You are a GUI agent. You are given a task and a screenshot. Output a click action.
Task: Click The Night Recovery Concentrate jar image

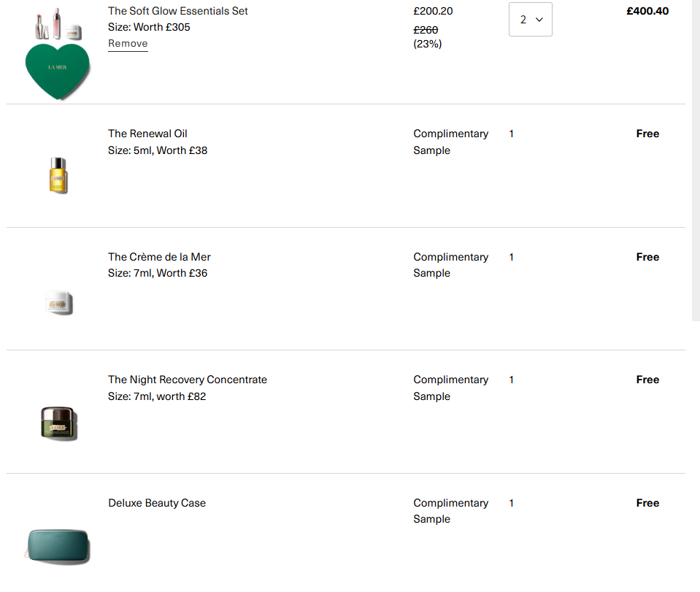(58, 423)
